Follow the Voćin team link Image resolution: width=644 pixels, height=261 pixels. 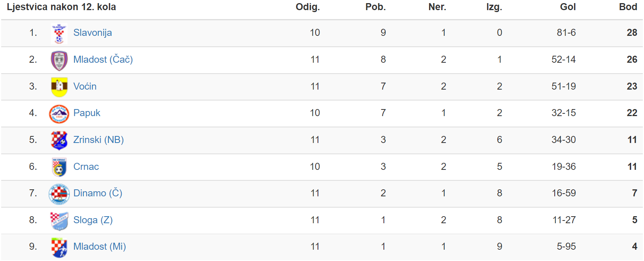[85, 86]
